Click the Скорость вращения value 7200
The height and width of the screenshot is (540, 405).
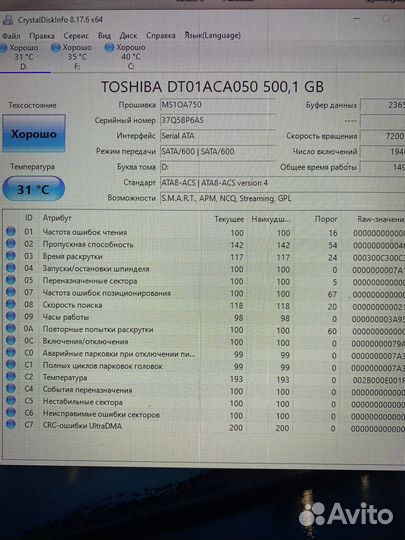tap(383, 136)
